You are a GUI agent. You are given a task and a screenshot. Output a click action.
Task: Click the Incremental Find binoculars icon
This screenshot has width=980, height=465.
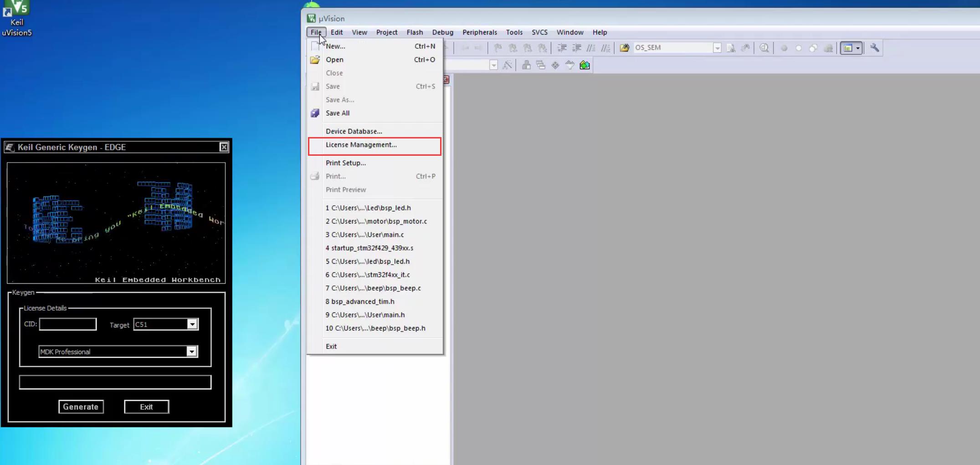[745, 48]
